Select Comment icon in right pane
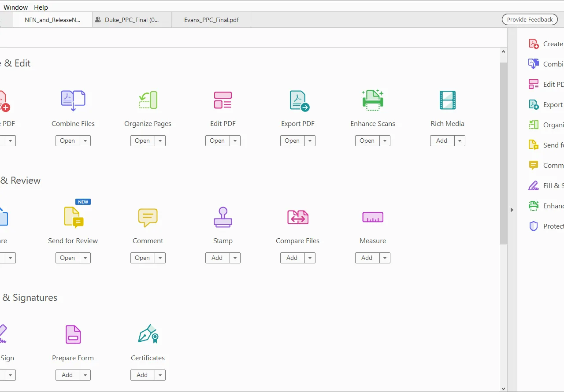The image size is (564, 392). (534, 165)
